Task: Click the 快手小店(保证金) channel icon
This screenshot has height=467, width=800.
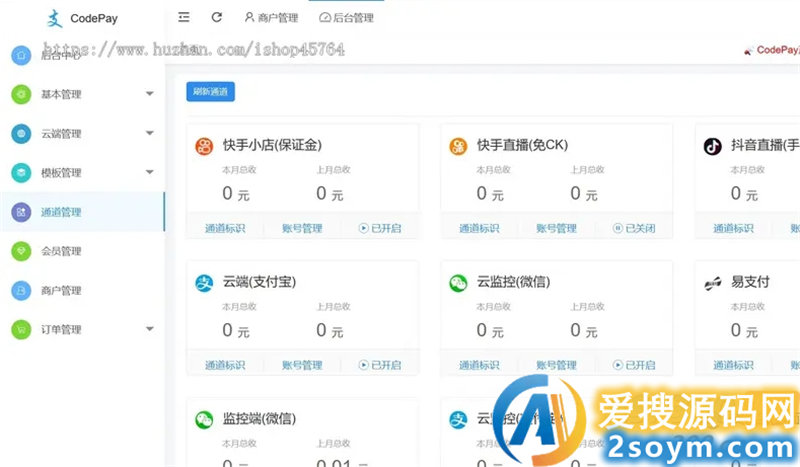Action: [x=204, y=146]
